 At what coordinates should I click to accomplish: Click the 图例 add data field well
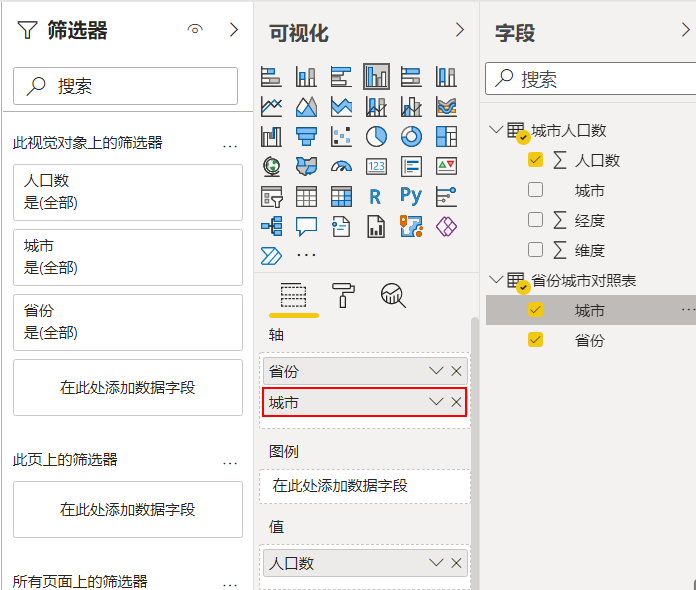(x=365, y=486)
